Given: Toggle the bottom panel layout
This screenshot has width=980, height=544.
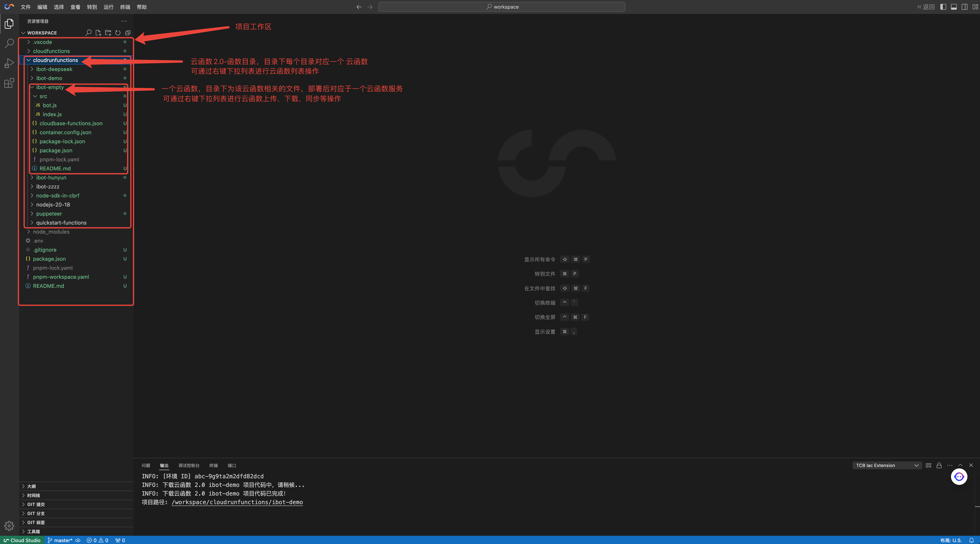Looking at the screenshot, I should (x=954, y=7).
